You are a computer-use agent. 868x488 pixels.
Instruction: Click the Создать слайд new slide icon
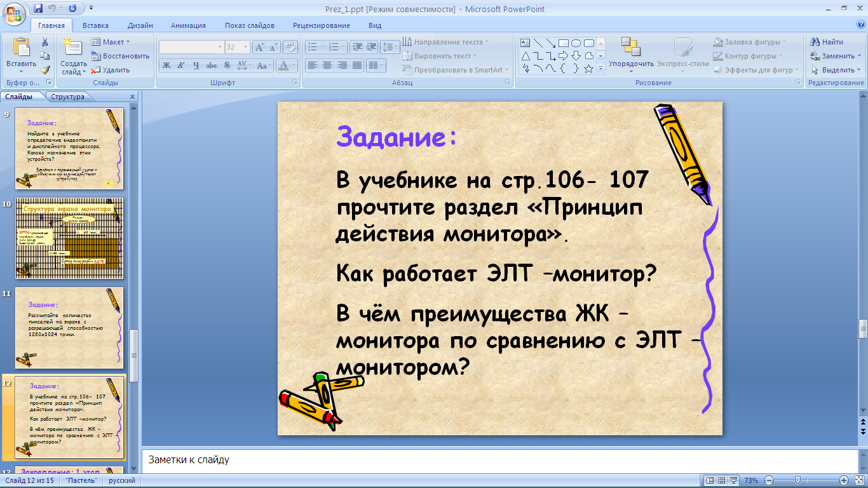pyautogui.click(x=73, y=48)
